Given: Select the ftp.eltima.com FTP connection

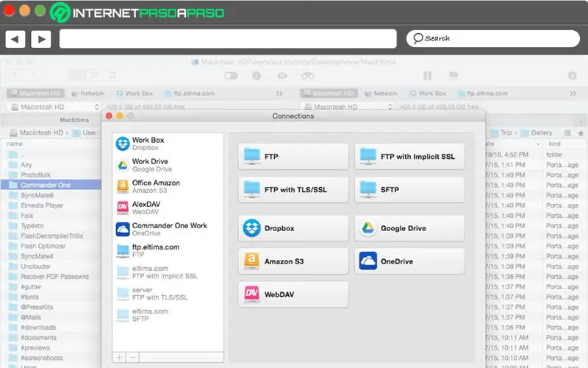Looking at the screenshot, I should 168,250.
